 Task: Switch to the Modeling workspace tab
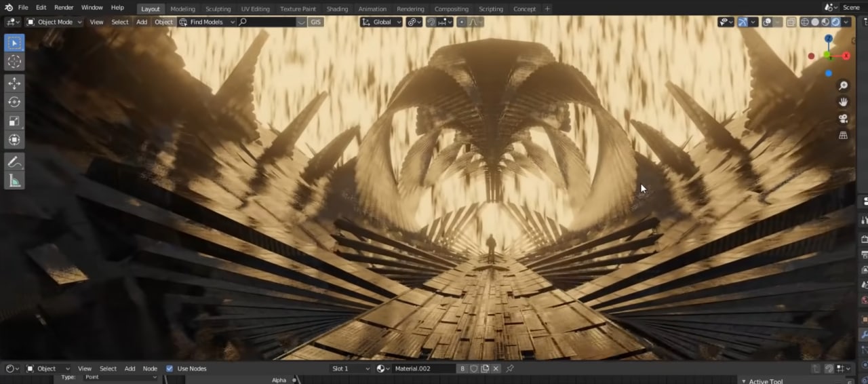pos(182,9)
